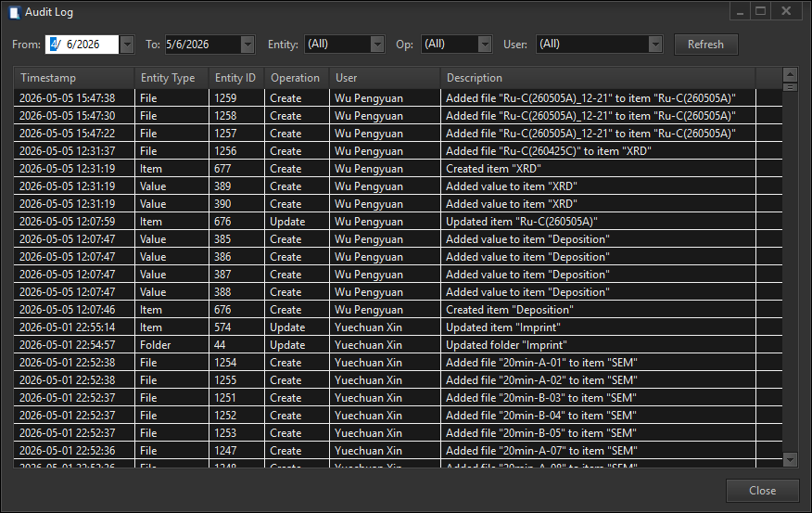Click the scrollbar thumb of the log table
The height and width of the screenshot is (513, 812).
pos(790,87)
